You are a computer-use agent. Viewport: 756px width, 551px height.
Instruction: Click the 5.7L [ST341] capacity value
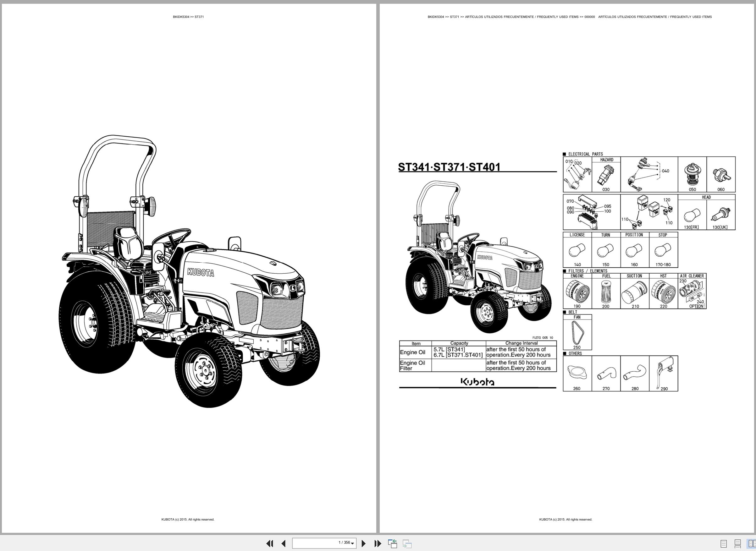point(449,350)
